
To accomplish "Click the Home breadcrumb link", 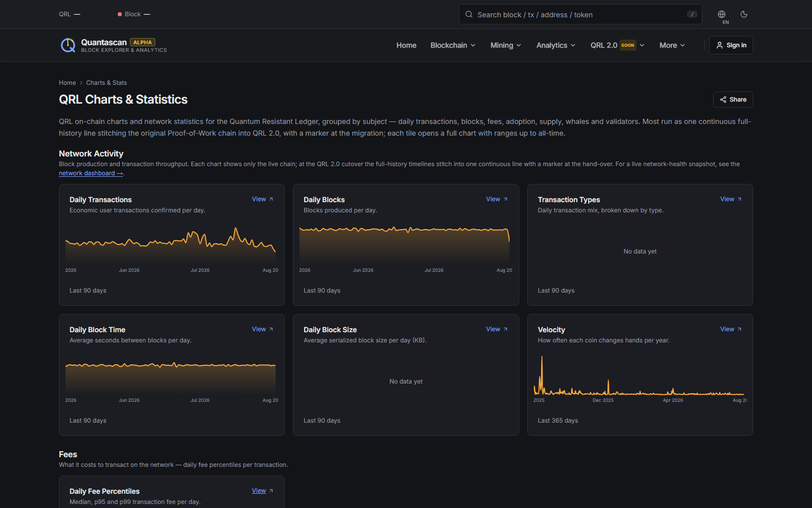I will [x=67, y=83].
